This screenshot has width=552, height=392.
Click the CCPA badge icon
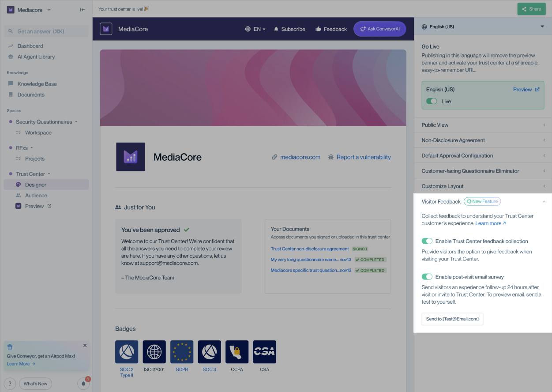(x=237, y=352)
